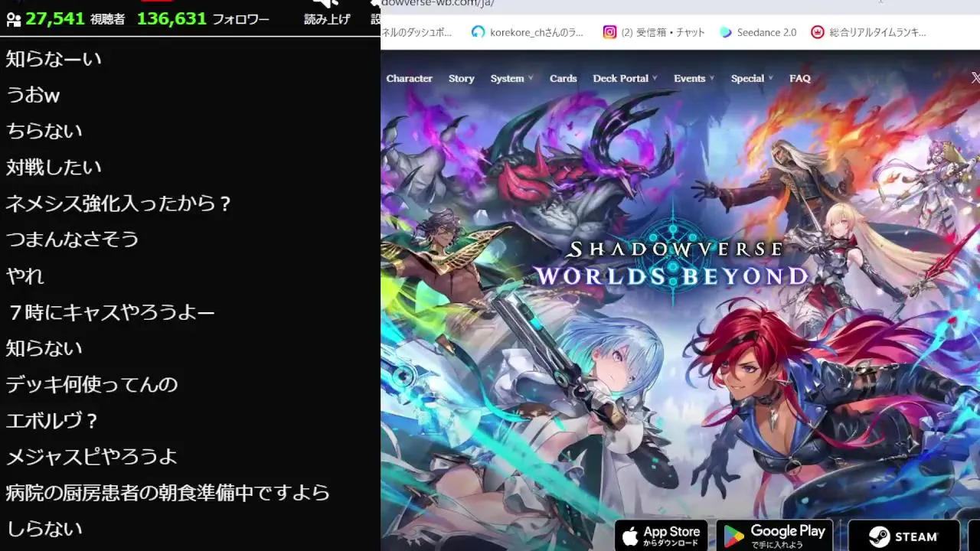Click the chat comment ちらない
This screenshot has width=980, height=551.
click(44, 131)
